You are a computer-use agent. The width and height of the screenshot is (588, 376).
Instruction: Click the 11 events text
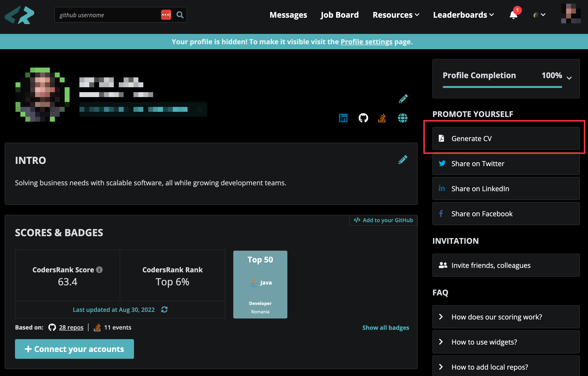(x=118, y=327)
